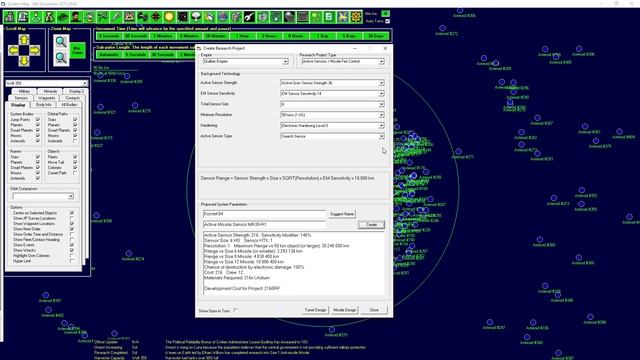This screenshot has width=640, height=360.
Task: Switch to the Military tab
Action: tap(24, 91)
